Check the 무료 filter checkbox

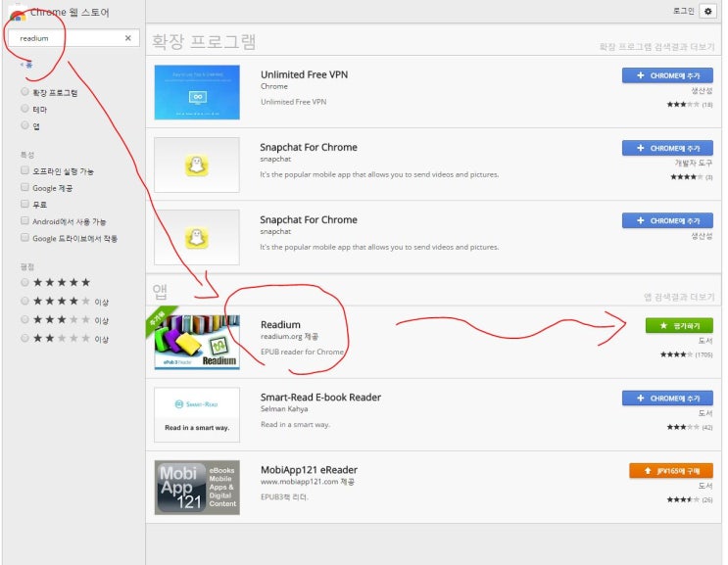[x=24, y=204]
